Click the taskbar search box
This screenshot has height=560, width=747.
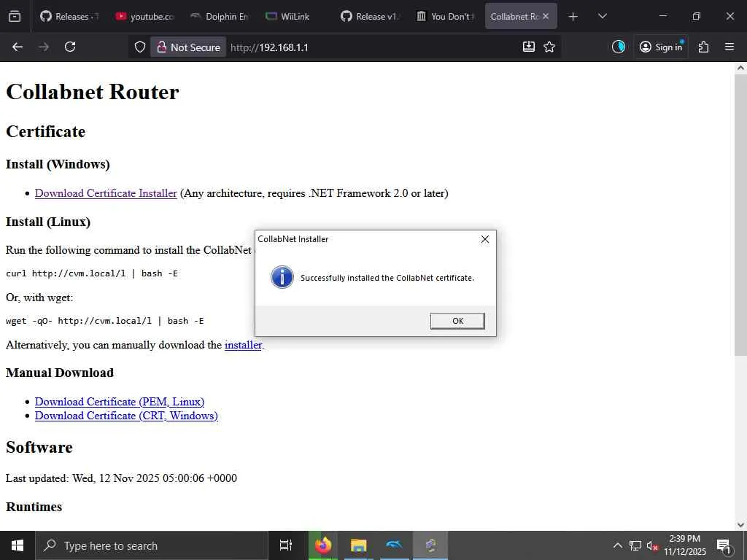pyautogui.click(x=152, y=545)
